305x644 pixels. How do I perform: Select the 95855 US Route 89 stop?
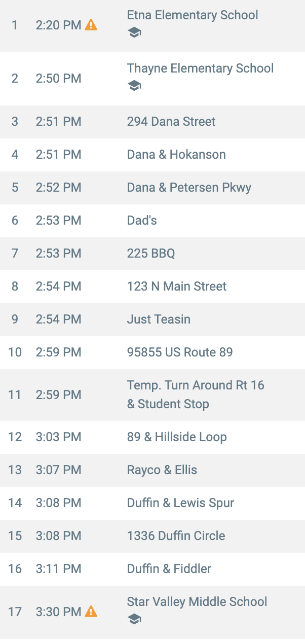(x=180, y=352)
